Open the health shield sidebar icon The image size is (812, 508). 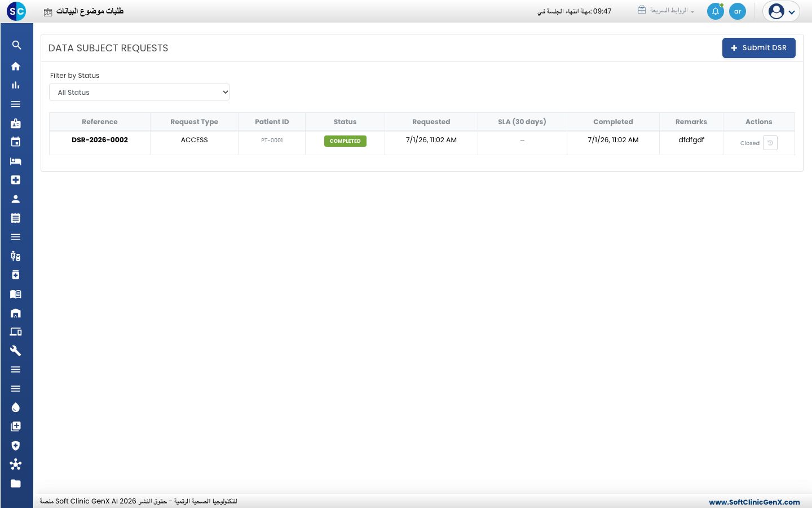pyautogui.click(x=16, y=445)
